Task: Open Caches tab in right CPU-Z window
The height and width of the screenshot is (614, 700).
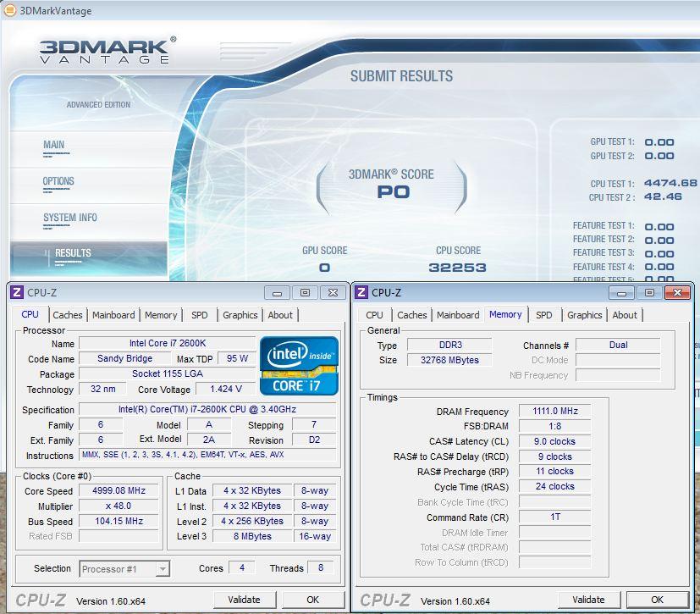Action: pos(412,315)
